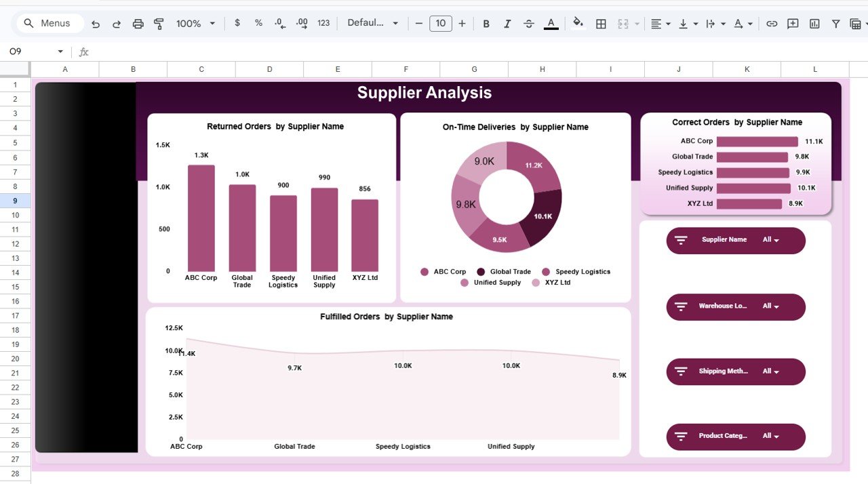Image resolution: width=868 pixels, height=484 pixels.
Task: Click the formula bar input
Action: click(x=271, y=51)
